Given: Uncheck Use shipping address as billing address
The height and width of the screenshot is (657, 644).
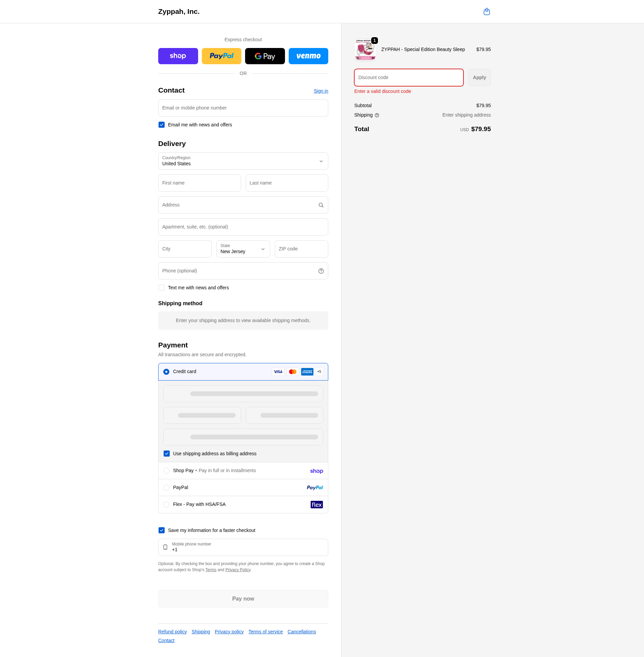Looking at the screenshot, I should click(x=166, y=454).
